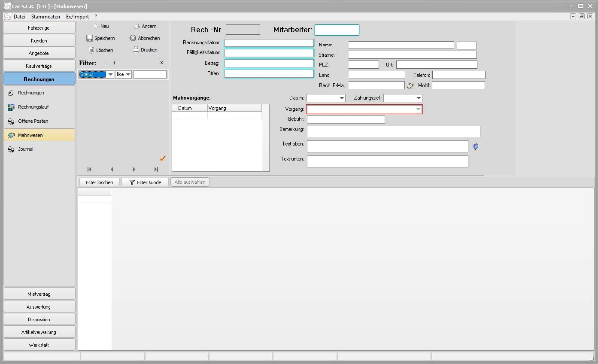
Task: Open the Datum date dropdown
Action: [342, 98]
